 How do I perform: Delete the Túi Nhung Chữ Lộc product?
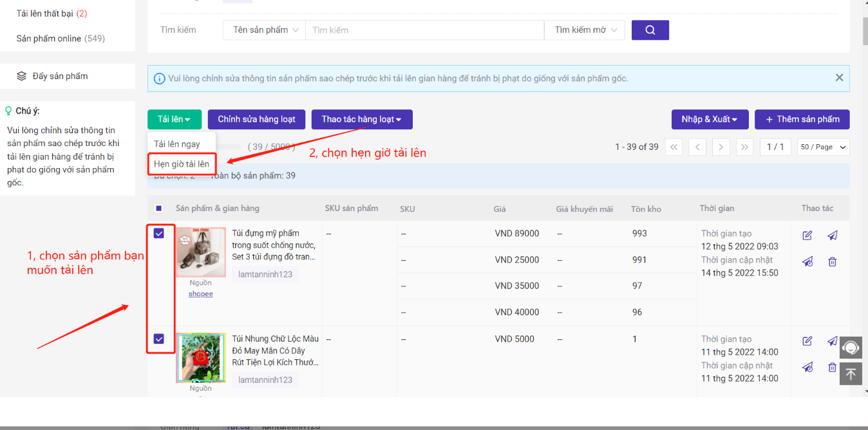point(833,368)
